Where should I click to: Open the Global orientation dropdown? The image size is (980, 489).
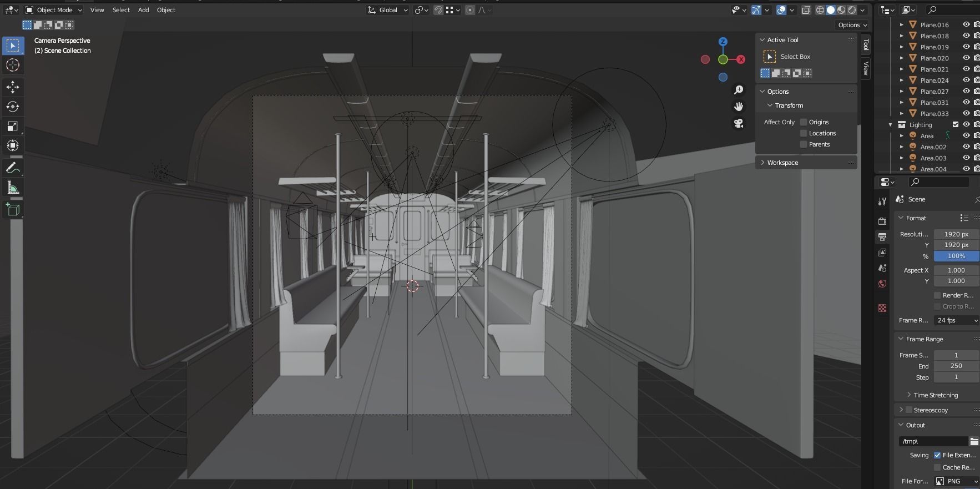coord(387,10)
